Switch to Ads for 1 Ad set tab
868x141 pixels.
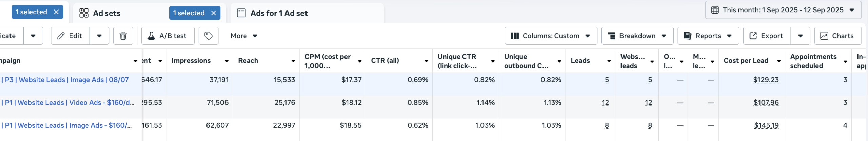(x=279, y=13)
